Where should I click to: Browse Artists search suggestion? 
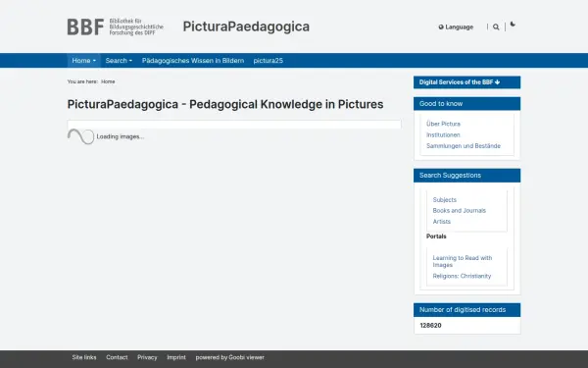pyautogui.click(x=441, y=222)
